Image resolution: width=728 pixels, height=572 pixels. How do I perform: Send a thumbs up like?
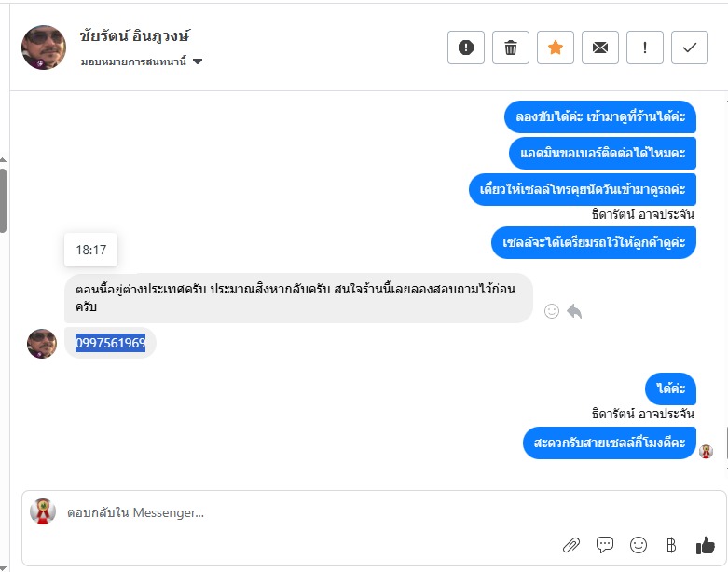[x=705, y=545]
